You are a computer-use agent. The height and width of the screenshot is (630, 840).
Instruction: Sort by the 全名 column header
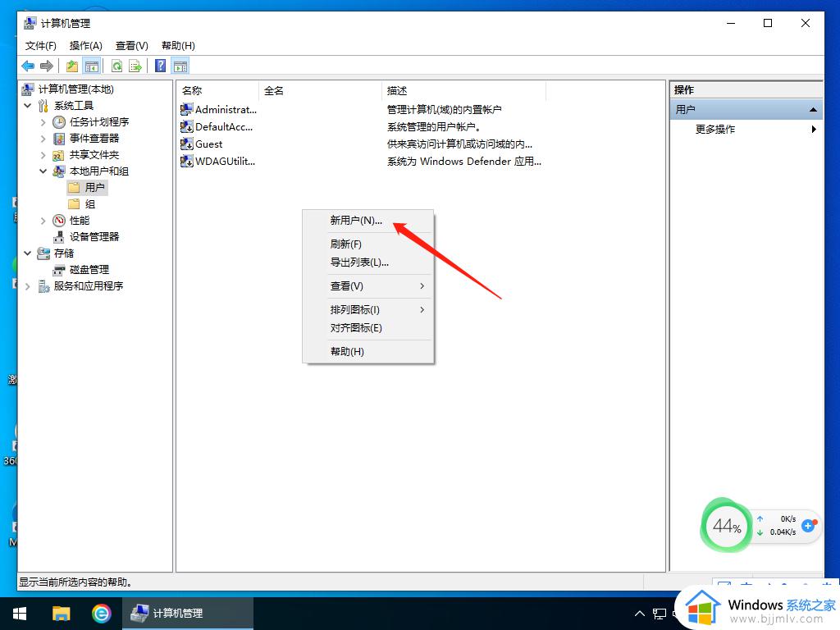click(x=321, y=90)
